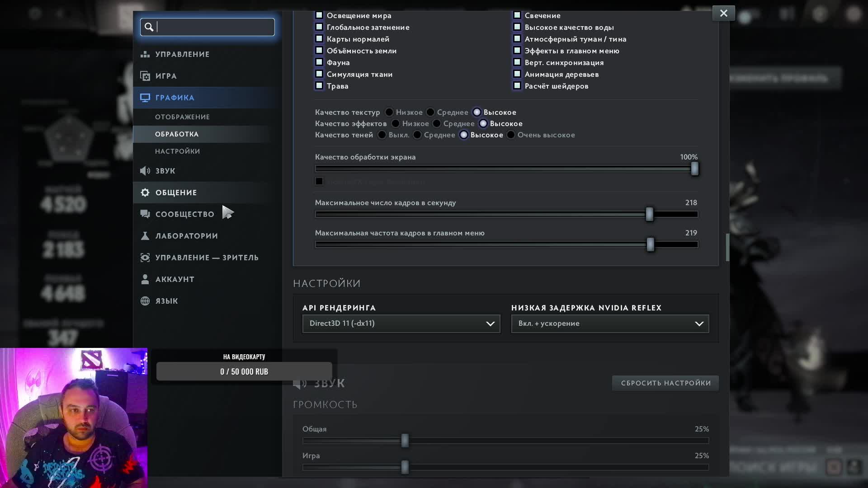Select Среднее texture quality radio
Viewport: 868px width, 488px height.
430,112
